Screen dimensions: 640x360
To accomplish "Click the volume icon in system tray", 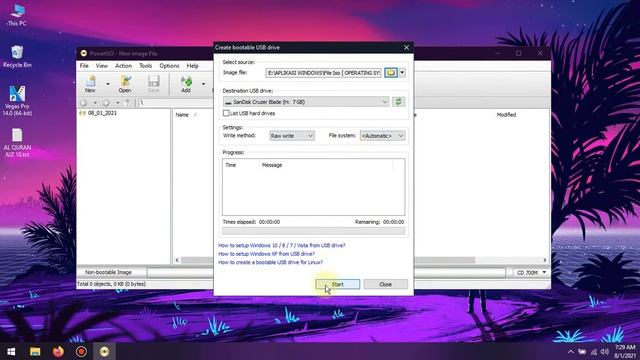I will 605,351.
